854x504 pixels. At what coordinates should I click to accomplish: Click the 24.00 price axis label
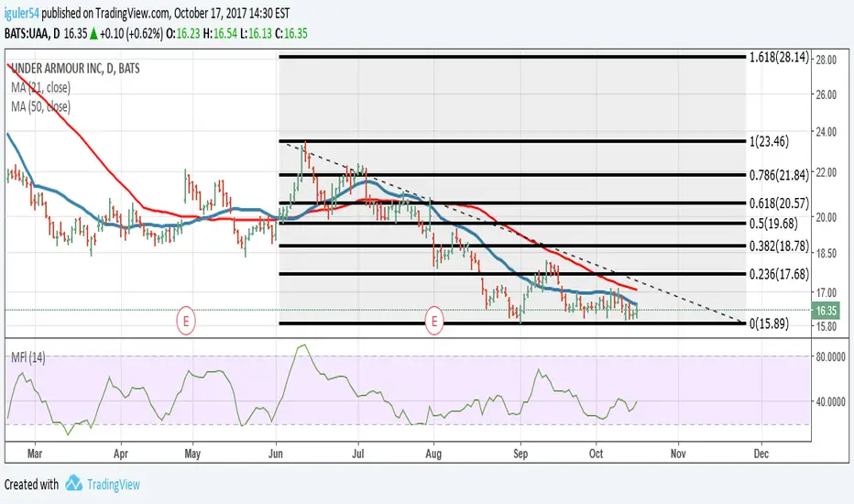tap(826, 132)
